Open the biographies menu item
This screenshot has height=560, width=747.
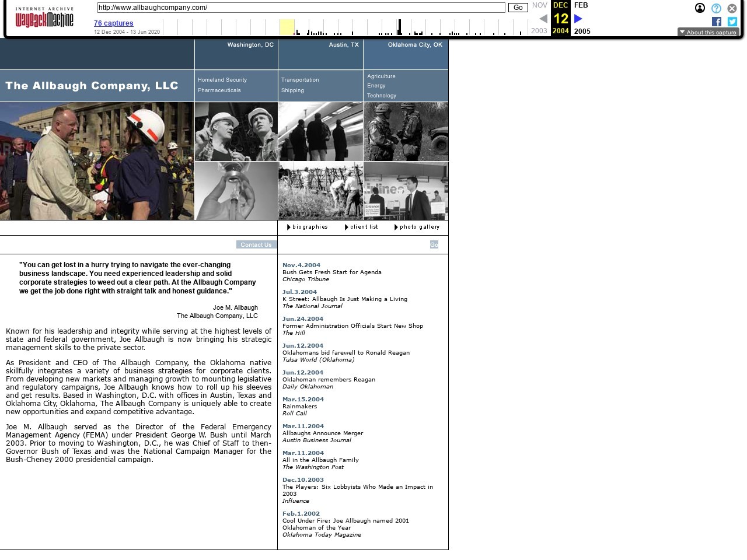click(x=310, y=227)
